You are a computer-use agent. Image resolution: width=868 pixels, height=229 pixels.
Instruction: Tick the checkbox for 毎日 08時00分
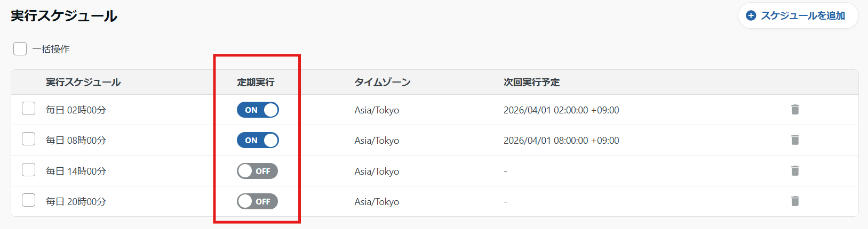click(28, 140)
